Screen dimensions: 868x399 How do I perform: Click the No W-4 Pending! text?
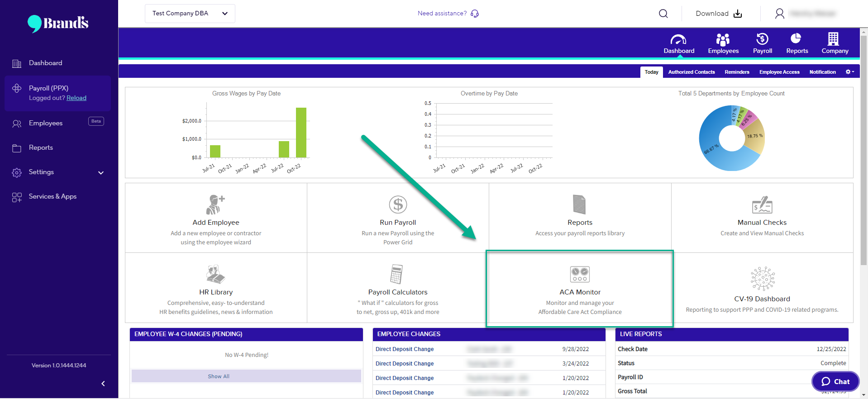[246, 355]
